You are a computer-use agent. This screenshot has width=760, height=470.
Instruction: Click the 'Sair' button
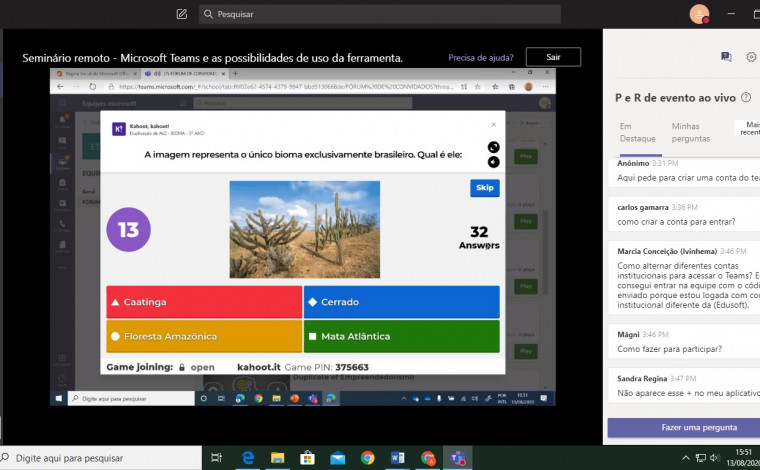pyautogui.click(x=553, y=57)
